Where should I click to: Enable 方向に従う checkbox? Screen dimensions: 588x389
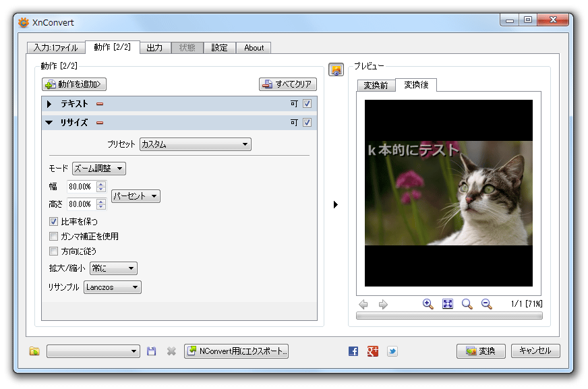click(x=54, y=251)
